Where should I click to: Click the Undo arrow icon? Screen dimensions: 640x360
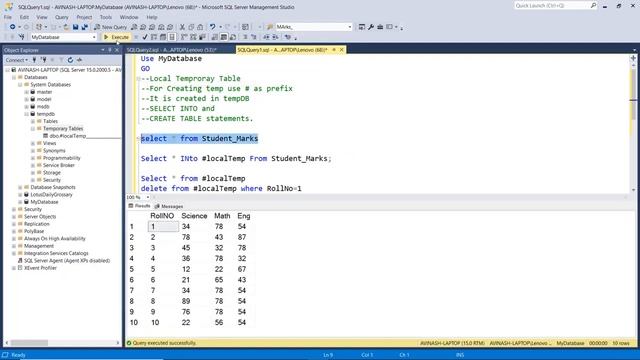point(212,27)
